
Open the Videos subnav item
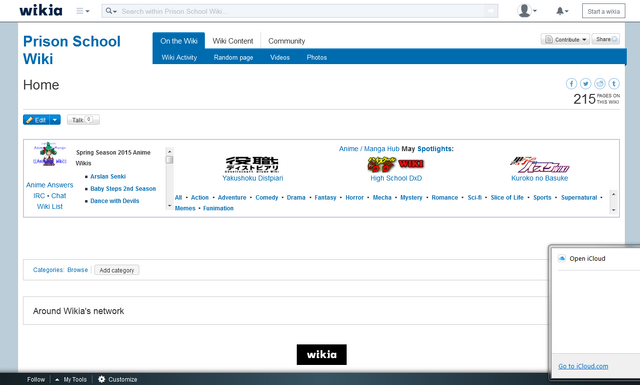pyautogui.click(x=280, y=58)
